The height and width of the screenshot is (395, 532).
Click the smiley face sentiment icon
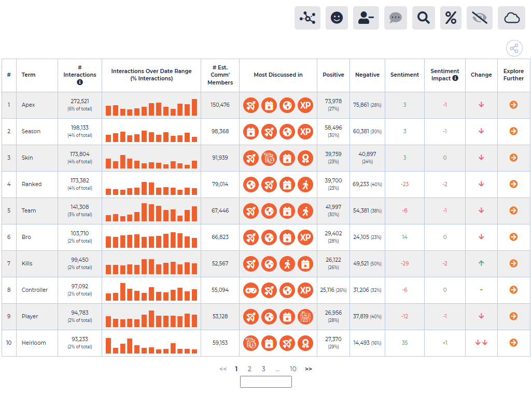pyautogui.click(x=337, y=18)
